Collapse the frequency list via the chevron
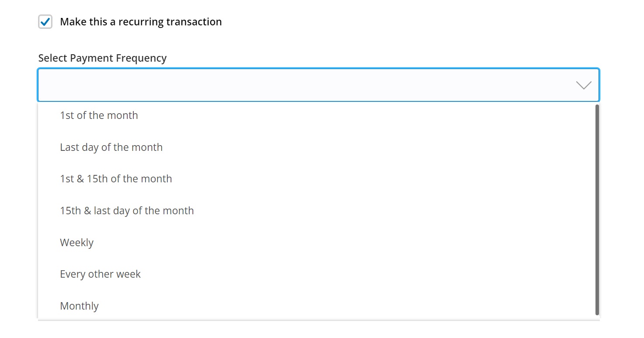The image size is (644, 338). (x=584, y=85)
